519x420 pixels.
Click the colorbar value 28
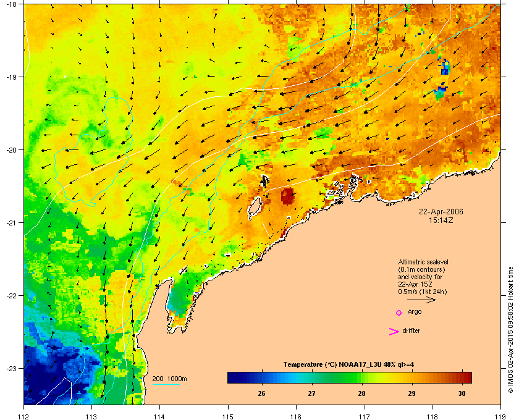pos(361,393)
